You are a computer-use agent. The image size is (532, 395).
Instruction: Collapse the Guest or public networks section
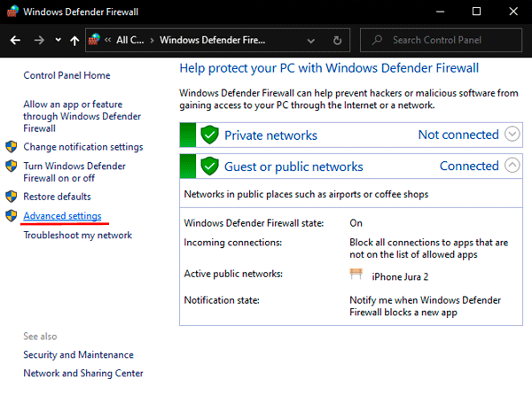click(512, 165)
